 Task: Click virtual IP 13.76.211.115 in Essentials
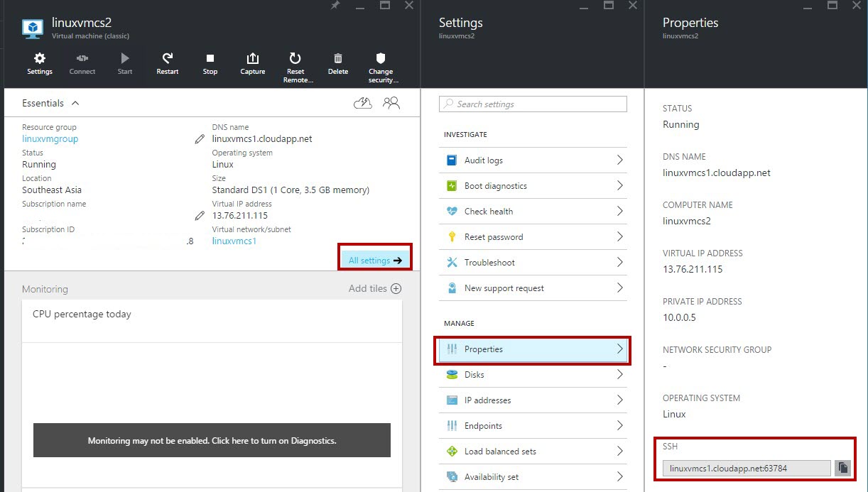click(240, 216)
